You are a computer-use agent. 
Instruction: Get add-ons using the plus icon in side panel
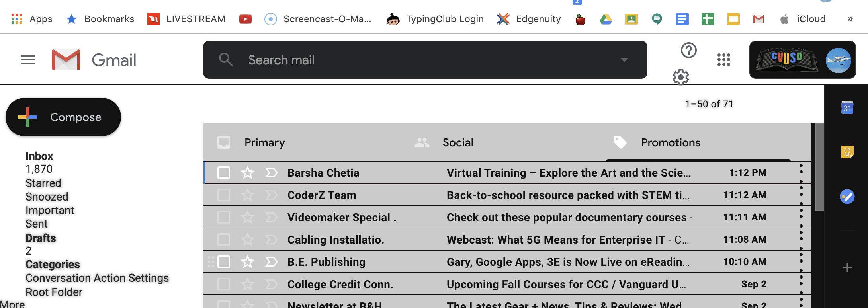pyautogui.click(x=846, y=267)
